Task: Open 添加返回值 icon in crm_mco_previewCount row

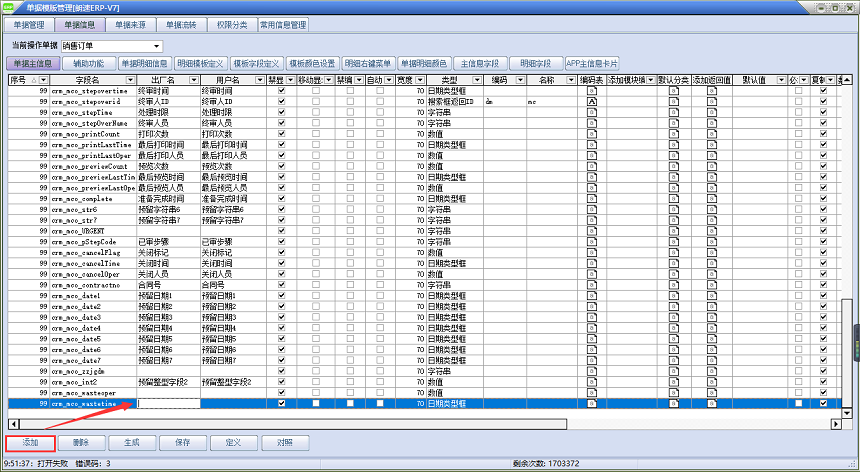Action: point(711,167)
